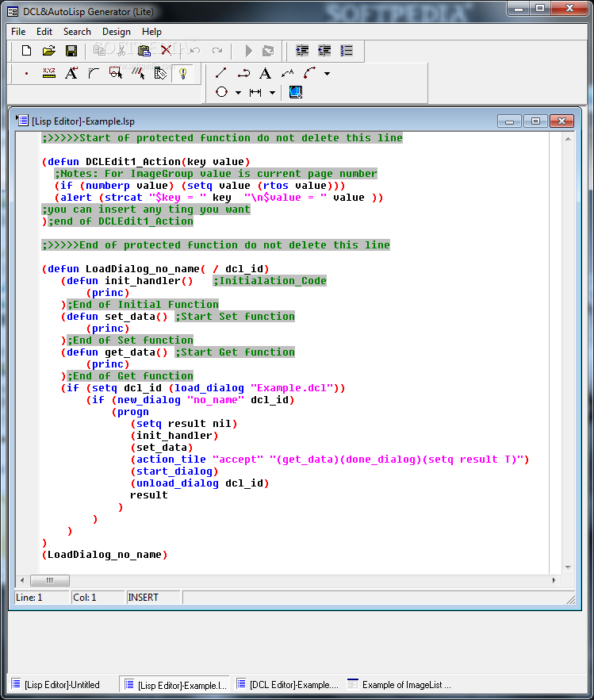Open a file with folder icon
Image resolution: width=594 pixels, height=700 pixels.
click(x=49, y=51)
